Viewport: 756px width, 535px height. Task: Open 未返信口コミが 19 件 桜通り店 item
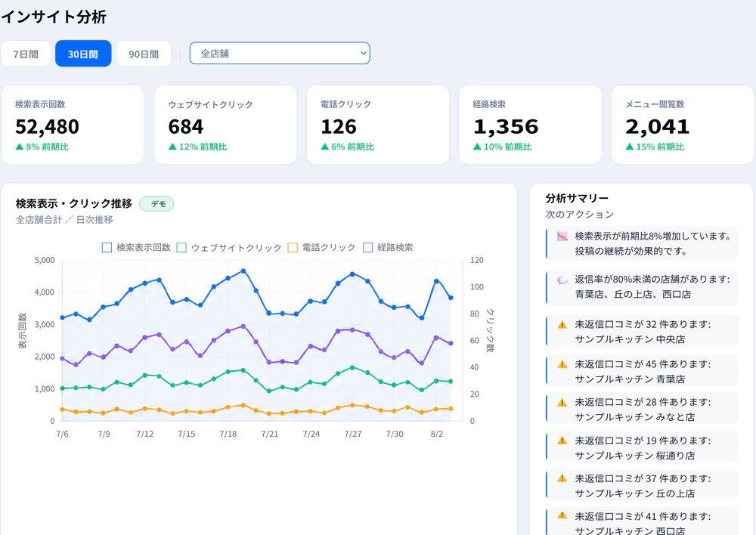642,447
